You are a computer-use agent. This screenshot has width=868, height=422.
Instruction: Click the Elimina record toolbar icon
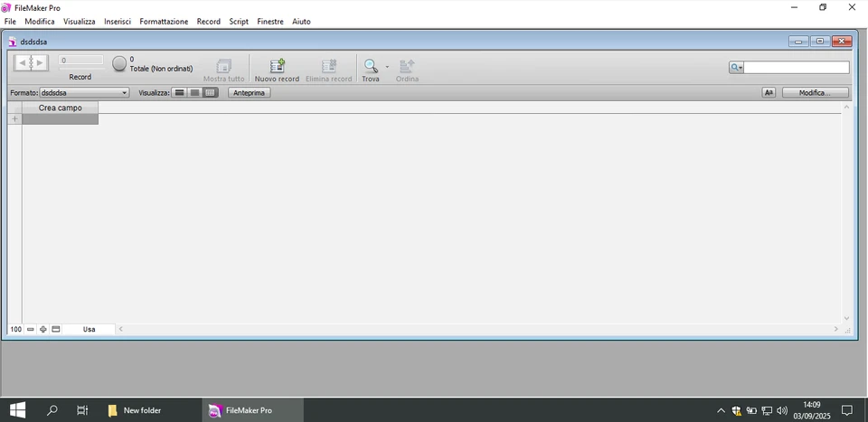(329, 66)
